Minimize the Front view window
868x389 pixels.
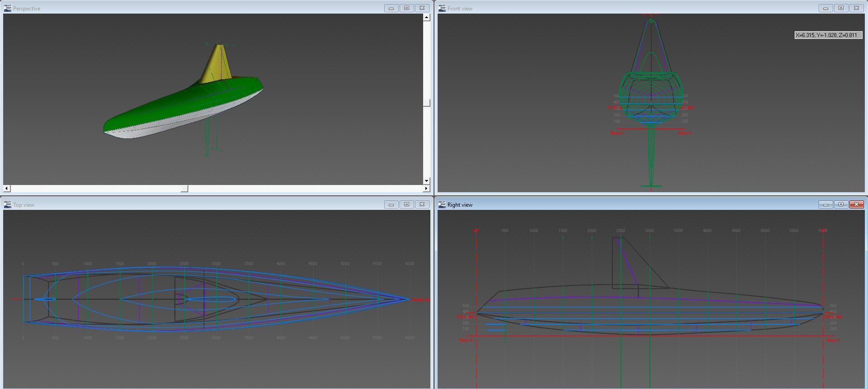825,8
